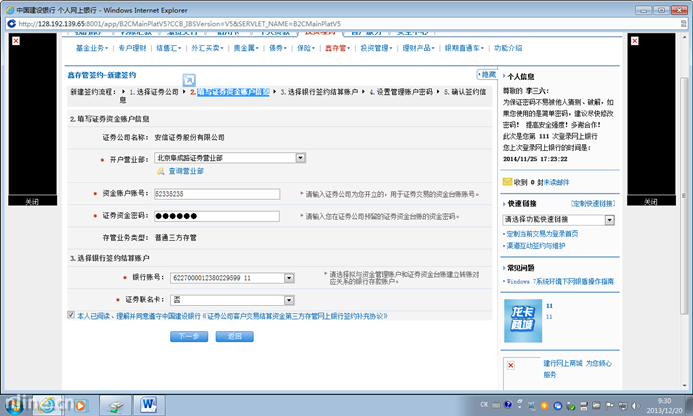Click the 关闭 label under right banner
Screen dimensions: 693x416
click(x=651, y=201)
